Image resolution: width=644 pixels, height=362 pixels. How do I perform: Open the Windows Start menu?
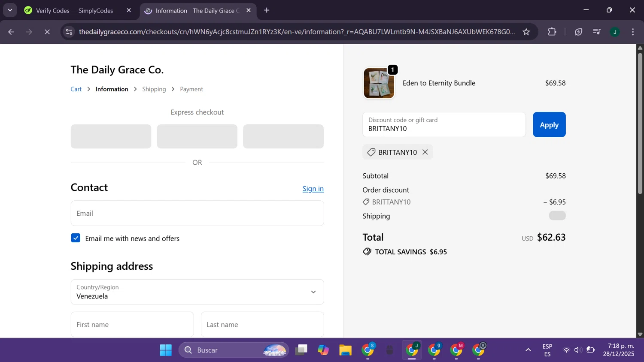(x=166, y=350)
